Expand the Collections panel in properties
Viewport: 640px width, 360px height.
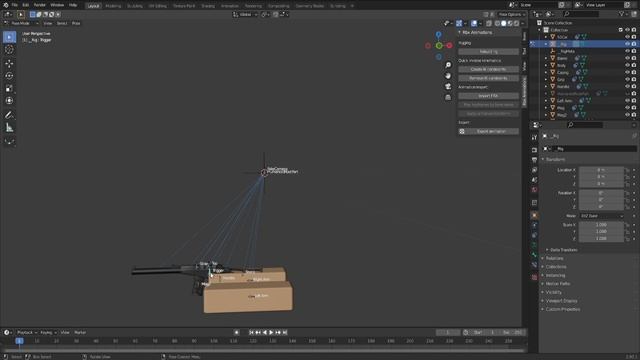(x=556, y=267)
